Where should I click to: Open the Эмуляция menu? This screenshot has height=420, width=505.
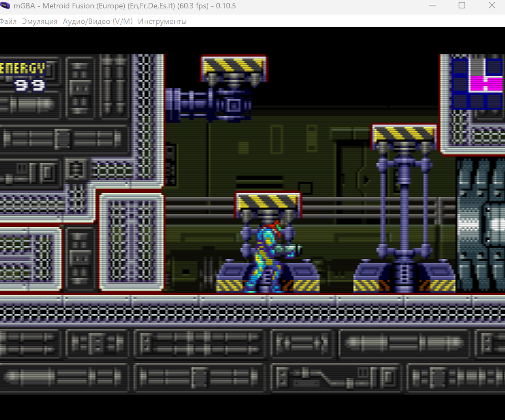pos(39,21)
